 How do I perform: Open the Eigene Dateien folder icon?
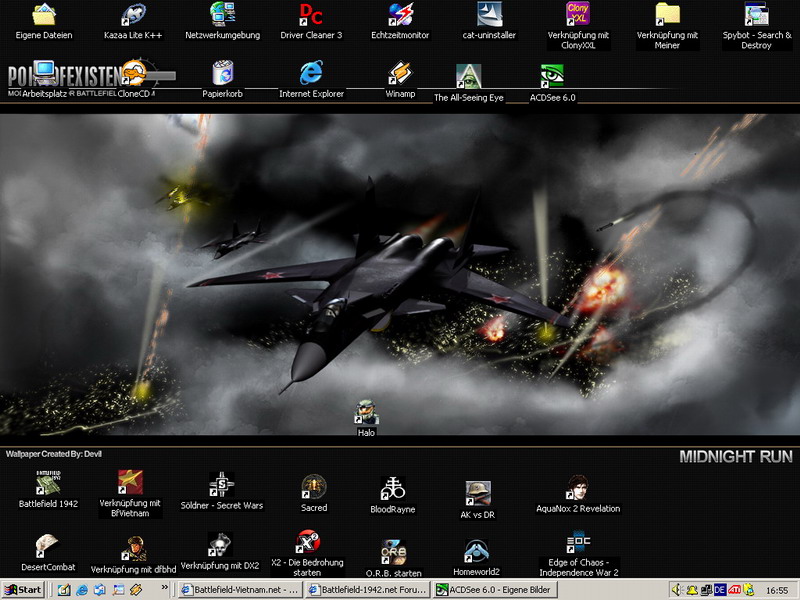[x=44, y=15]
